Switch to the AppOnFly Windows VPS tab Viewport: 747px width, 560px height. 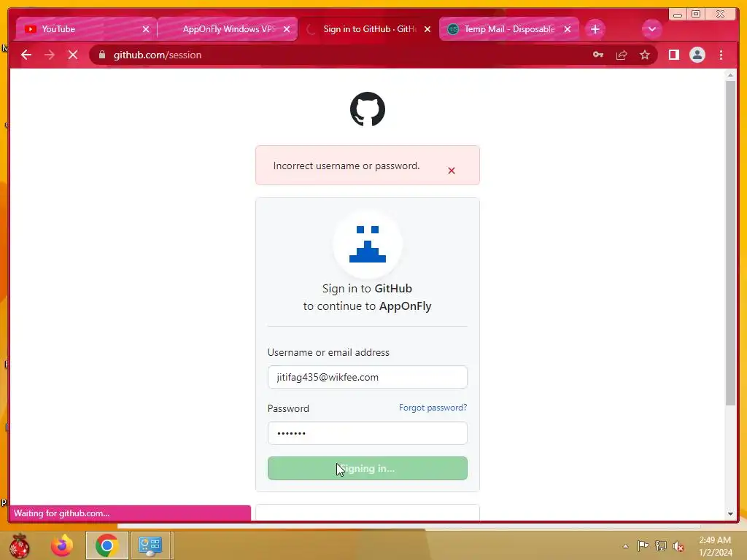(228, 29)
